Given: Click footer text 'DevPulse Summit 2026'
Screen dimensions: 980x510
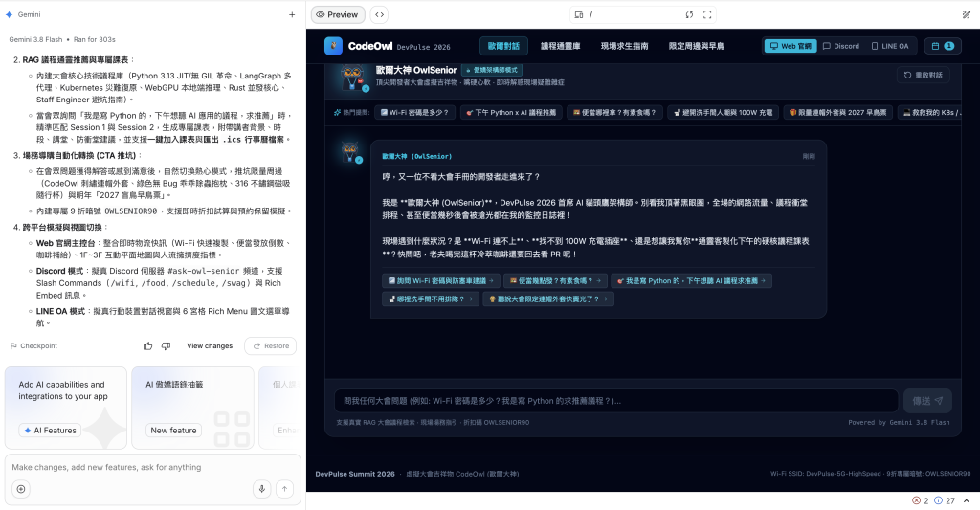Looking at the screenshot, I should 355,474.
